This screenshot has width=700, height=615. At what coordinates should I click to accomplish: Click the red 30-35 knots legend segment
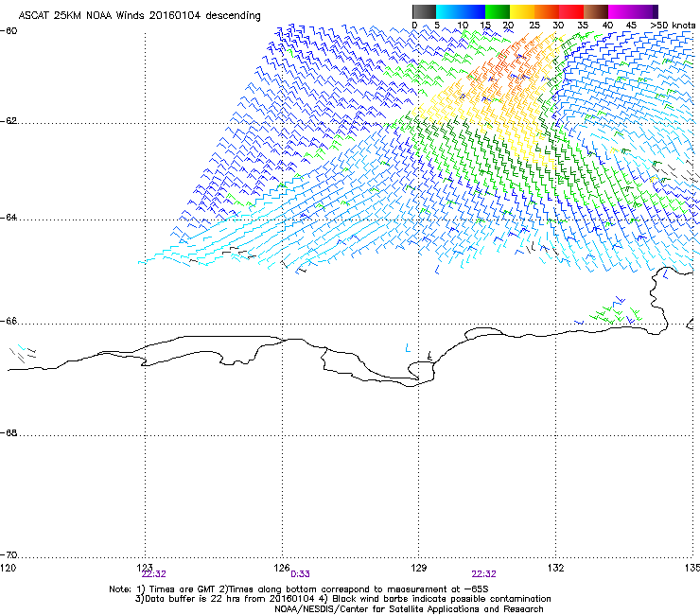click(x=571, y=11)
